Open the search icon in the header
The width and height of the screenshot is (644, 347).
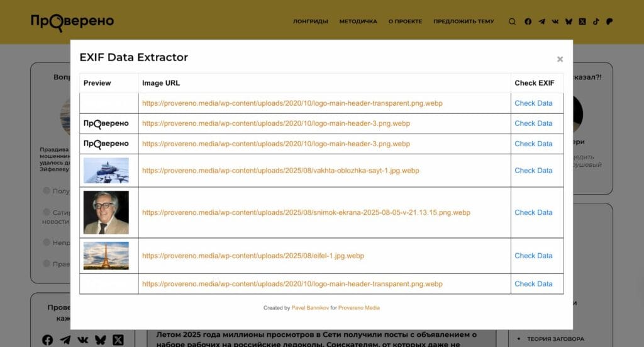(512, 21)
